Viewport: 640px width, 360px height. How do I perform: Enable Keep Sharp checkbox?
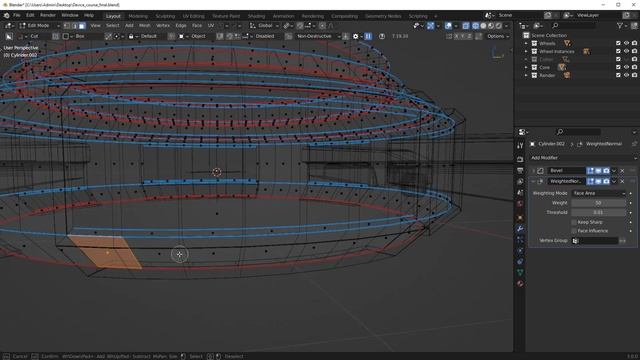pos(574,222)
